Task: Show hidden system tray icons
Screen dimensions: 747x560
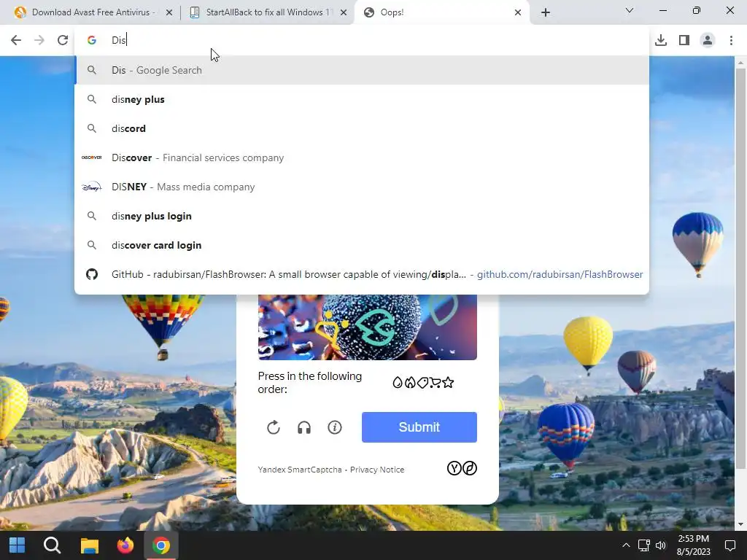Action: tap(626, 545)
